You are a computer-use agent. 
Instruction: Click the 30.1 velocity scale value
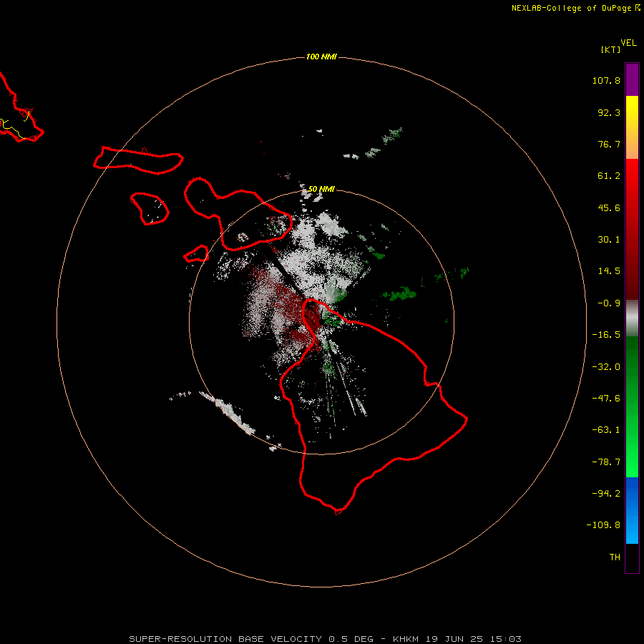point(609,240)
